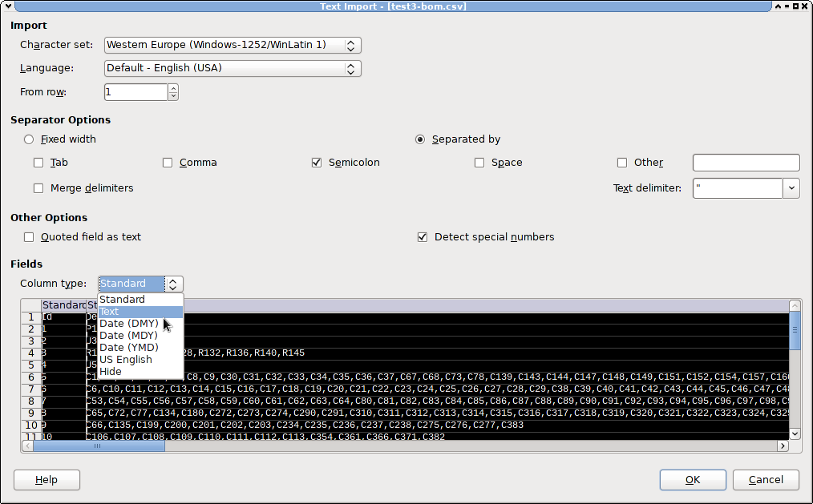Click the Other separator text field
813x504 pixels.
point(746,163)
